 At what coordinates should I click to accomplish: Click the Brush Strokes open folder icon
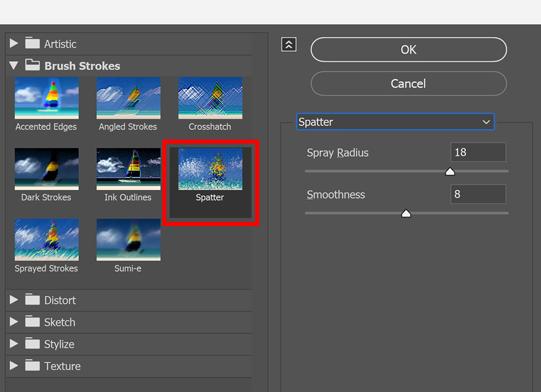tap(32, 65)
